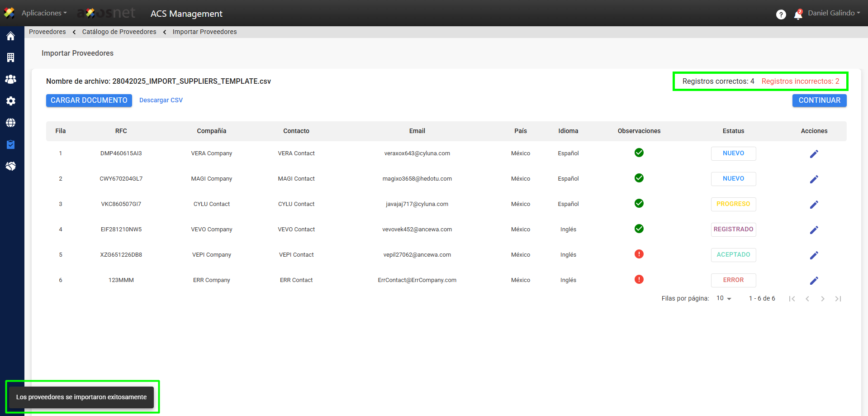Select VEVO Contact cell
The width and height of the screenshot is (868, 416).
click(296, 230)
